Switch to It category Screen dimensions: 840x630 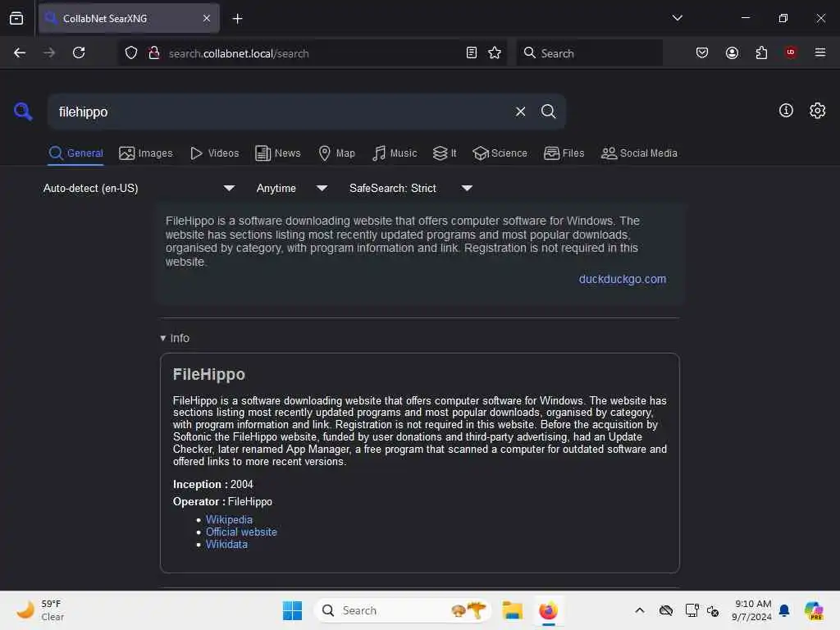coord(445,153)
